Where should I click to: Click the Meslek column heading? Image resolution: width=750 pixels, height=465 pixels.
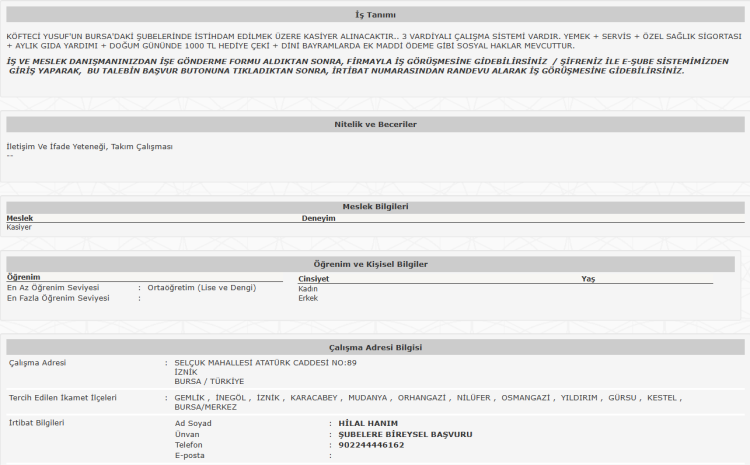click(x=20, y=218)
